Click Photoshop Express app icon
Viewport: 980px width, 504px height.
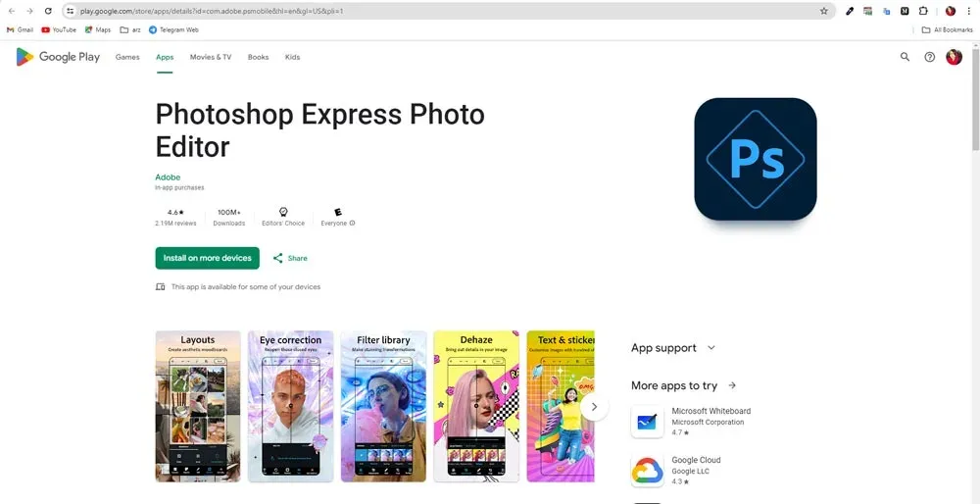755,159
